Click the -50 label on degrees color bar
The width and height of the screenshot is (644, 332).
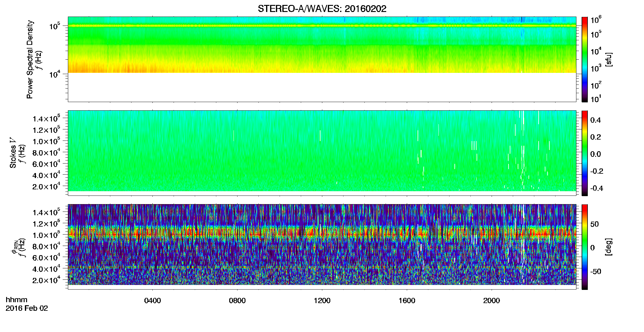[x=596, y=272]
